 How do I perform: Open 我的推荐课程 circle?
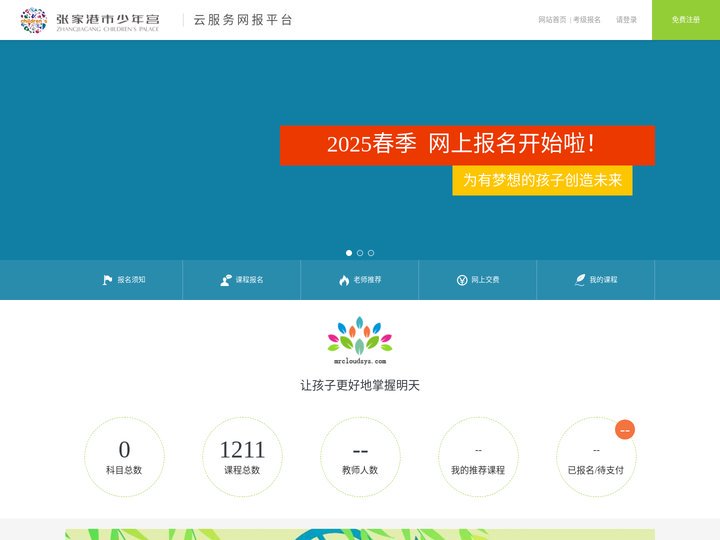pos(478,457)
